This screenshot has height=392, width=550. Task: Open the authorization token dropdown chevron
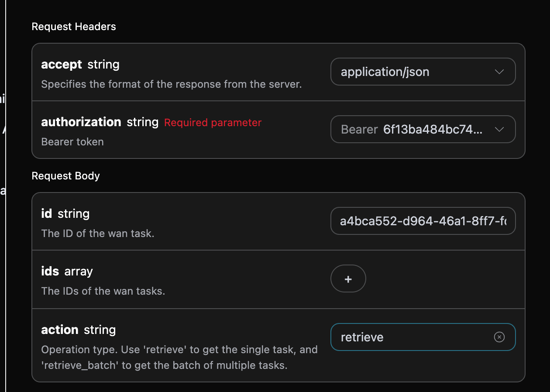pyautogui.click(x=499, y=130)
